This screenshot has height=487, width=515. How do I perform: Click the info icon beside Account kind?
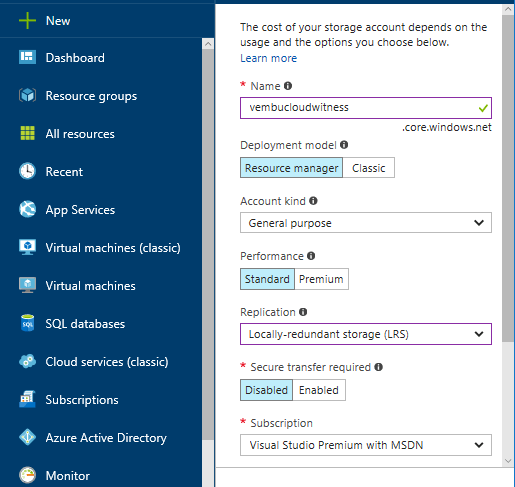(313, 201)
